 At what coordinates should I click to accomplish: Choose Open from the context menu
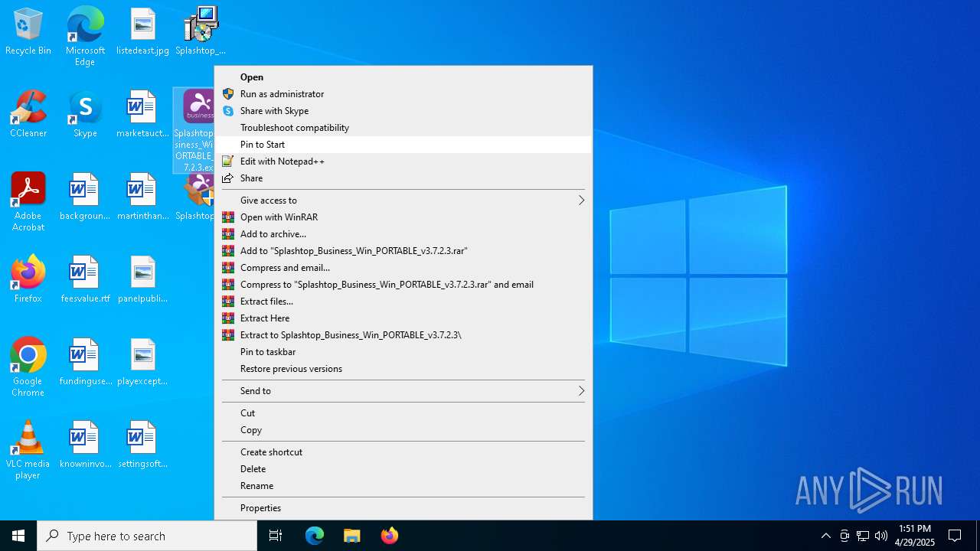(x=403, y=77)
